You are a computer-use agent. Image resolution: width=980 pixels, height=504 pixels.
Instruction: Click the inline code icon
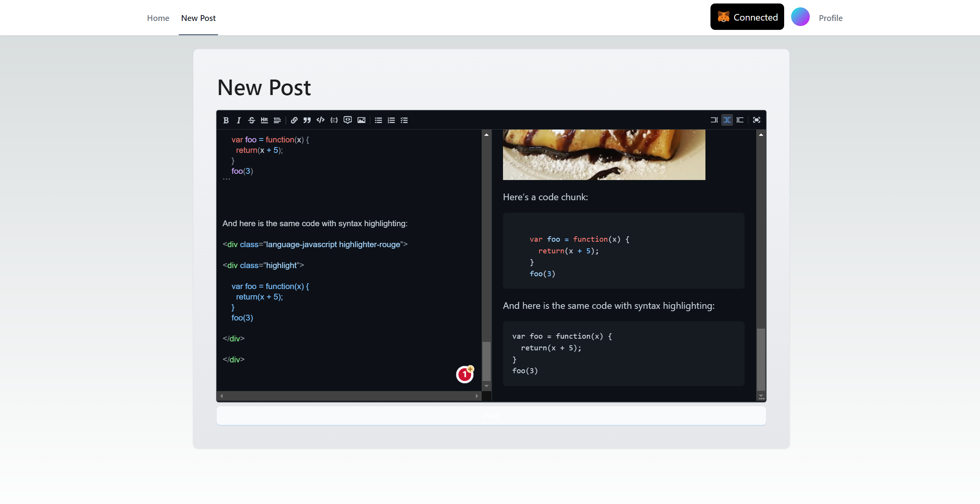pyautogui.click(x=320, y=120)
